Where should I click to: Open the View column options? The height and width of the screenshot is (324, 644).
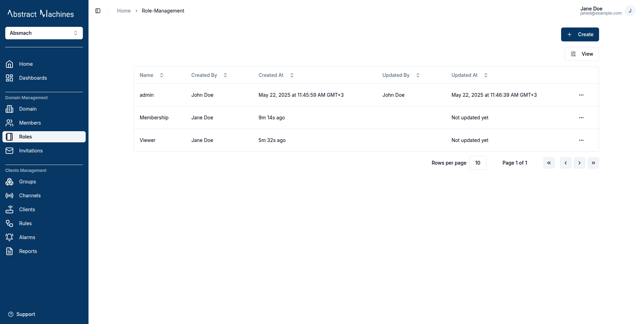582,54
